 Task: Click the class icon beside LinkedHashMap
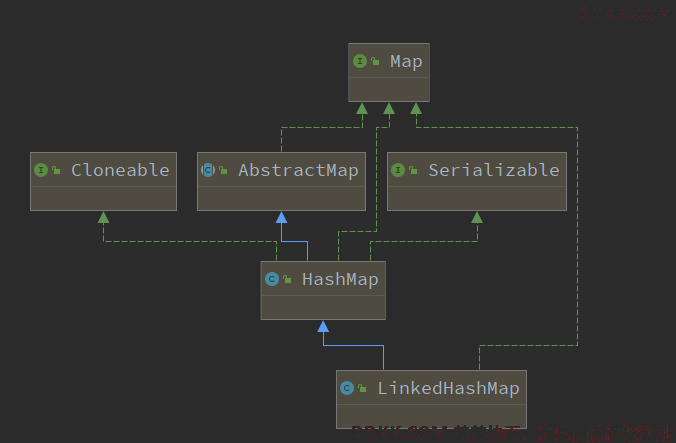click(347, 388)
